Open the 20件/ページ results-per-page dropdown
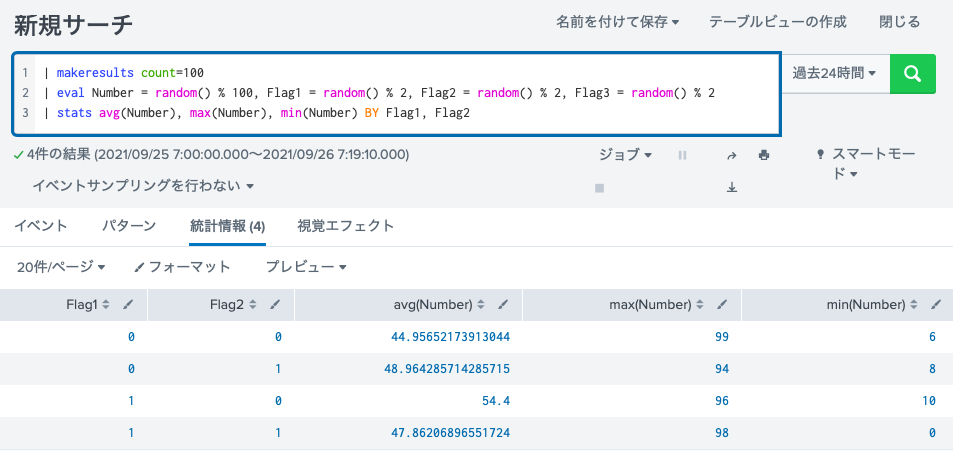The width and height of the screenshot is (953, 462). 62,267
